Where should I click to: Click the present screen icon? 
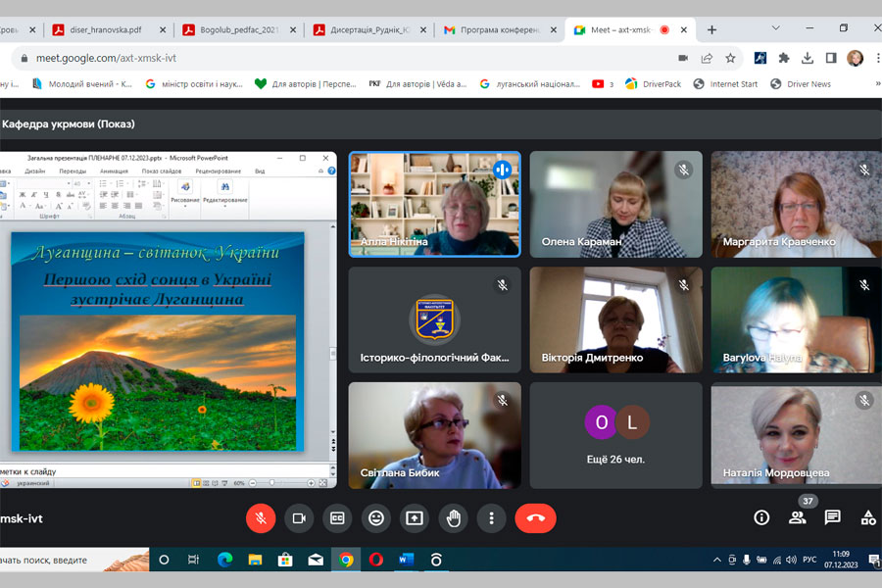pyautogui.click(x=415, y=517)
